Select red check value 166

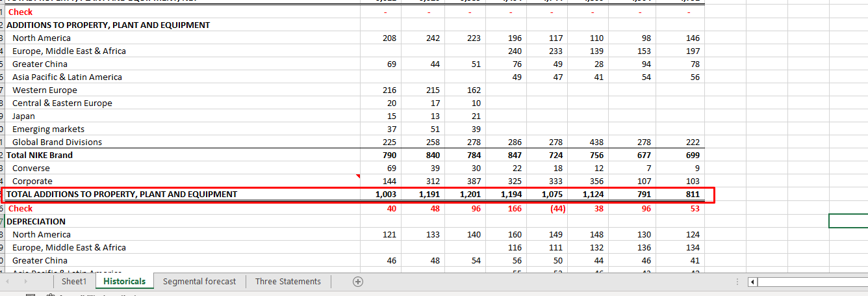(x=515, y=208)
